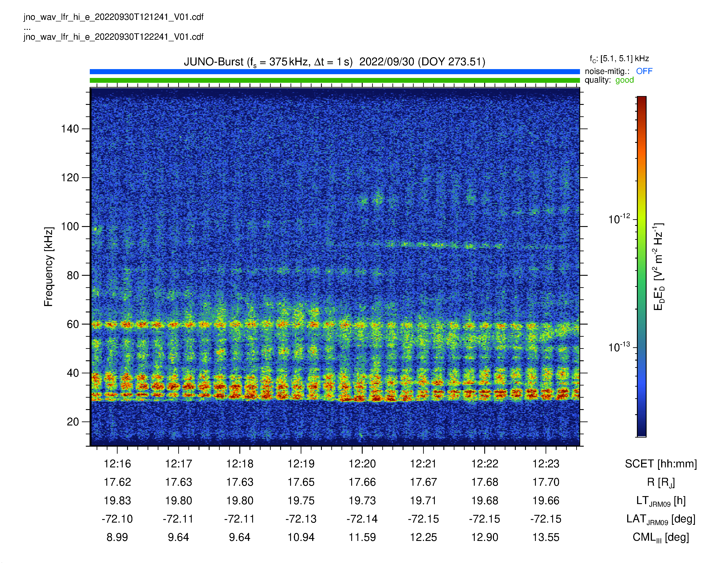Click the LT JRM09 [h] row label
This screenshot has height=563, width=728.
click(x=661, y=501)
